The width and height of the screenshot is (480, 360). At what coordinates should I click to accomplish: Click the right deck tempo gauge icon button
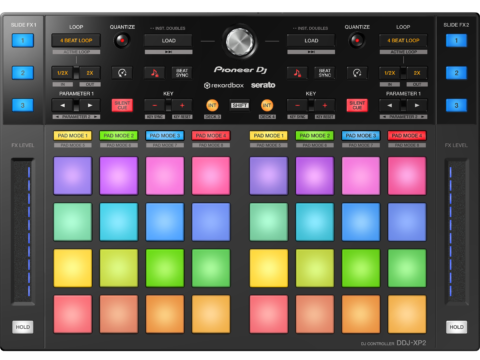tap(357, 73)
